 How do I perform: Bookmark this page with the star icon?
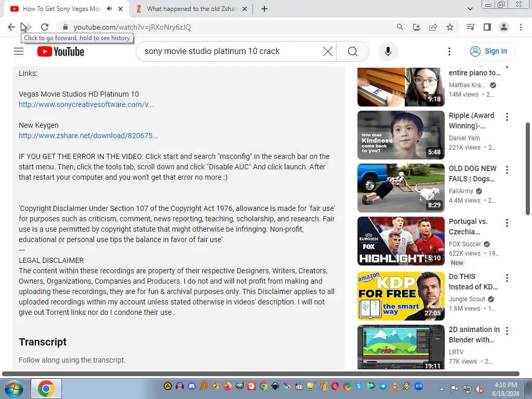(x=450, y=27)
